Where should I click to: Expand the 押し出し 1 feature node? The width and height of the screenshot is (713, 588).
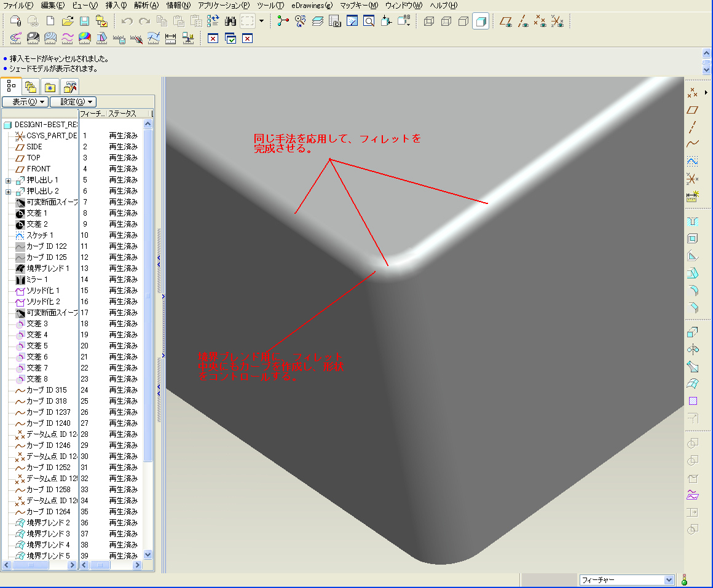(8, 181)
